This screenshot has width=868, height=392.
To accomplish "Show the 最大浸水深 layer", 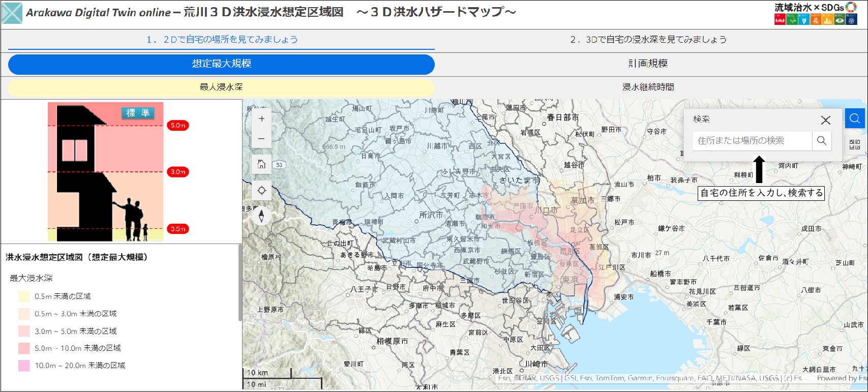I will [x=222, y=87].
